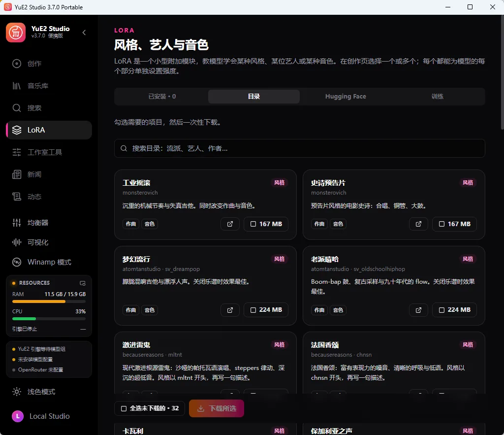Click the 风格 tag on 史诗预告片 card
Viewport: 504px width, 435px height.
point(468,183)
